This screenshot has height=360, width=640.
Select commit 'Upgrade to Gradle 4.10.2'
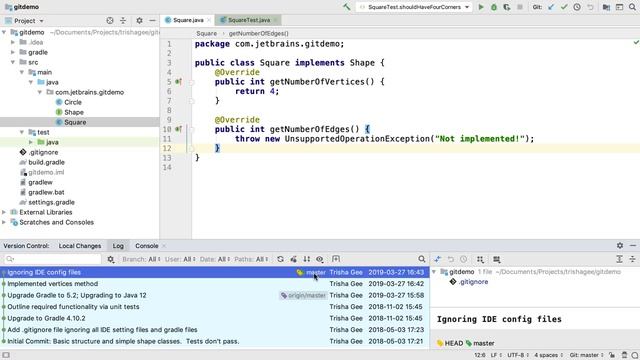pyautogui.click(x=215, y=318)
